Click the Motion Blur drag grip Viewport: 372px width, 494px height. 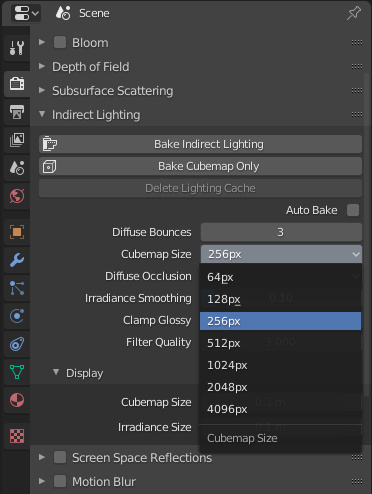[357, 481]
